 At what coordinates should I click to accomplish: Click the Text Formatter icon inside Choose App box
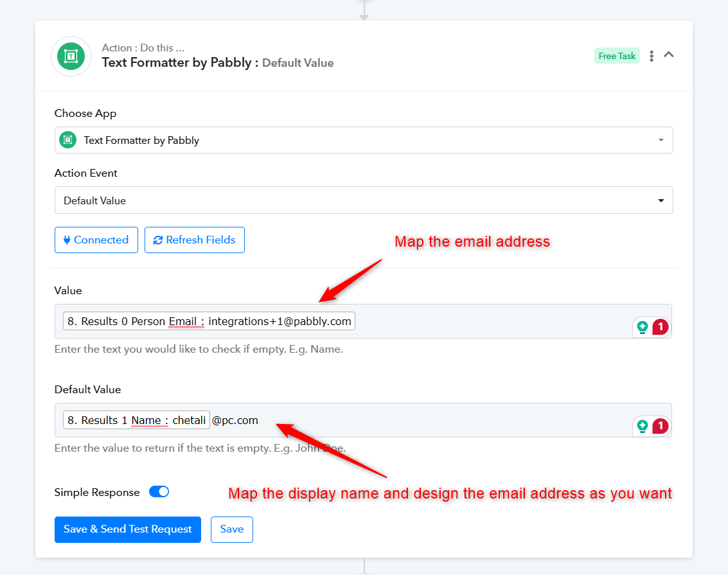pos(68,140)
